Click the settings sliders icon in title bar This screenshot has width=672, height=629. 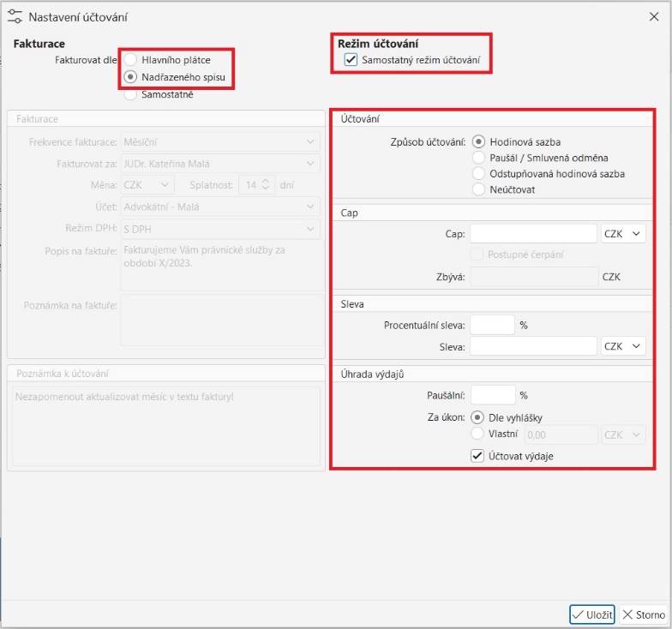click(x=15, y=16)
